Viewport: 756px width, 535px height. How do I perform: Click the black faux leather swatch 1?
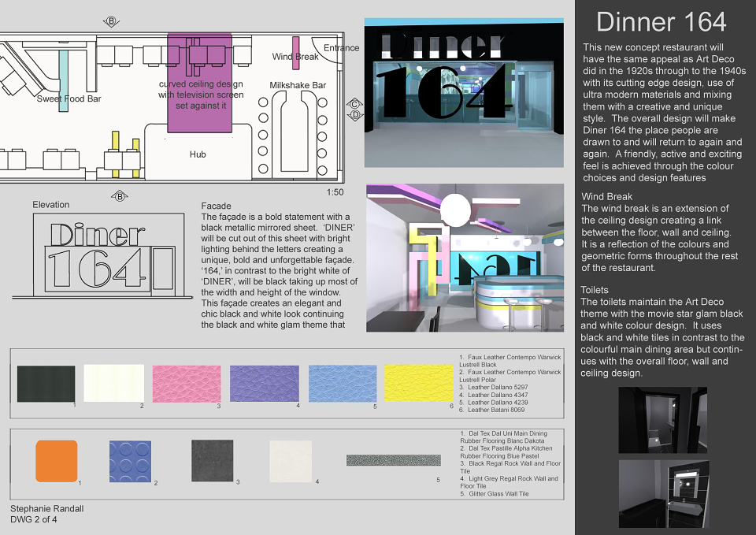pyautogui.click(x=46, y=384)
